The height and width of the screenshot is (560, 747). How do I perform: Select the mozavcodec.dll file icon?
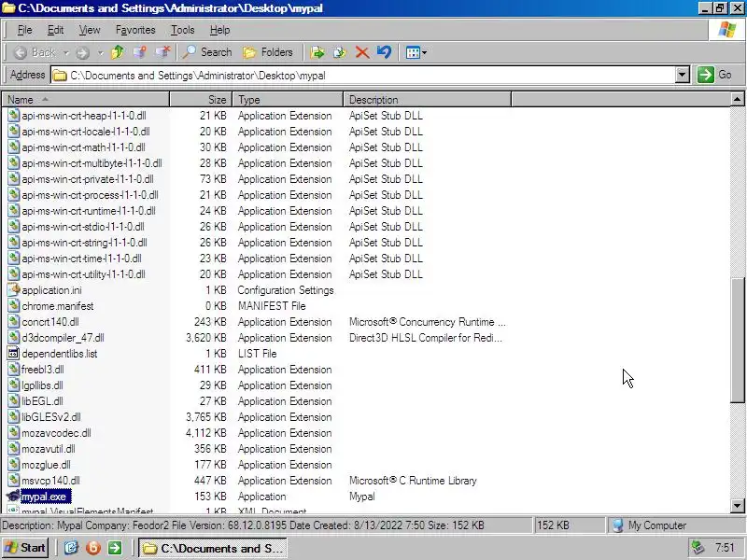point(14,433)
